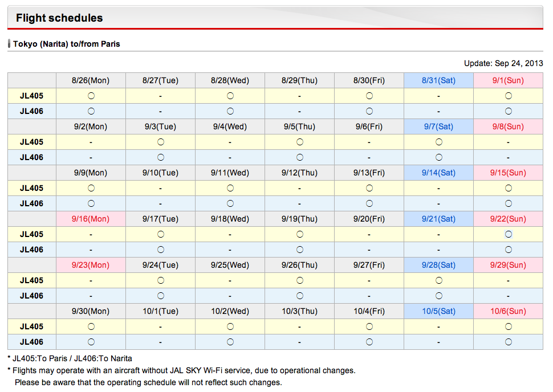Select the circle mark for JL405 on 8/26(Mon)
The height and width of the screenshot is (392, 553).
point(91,96)
